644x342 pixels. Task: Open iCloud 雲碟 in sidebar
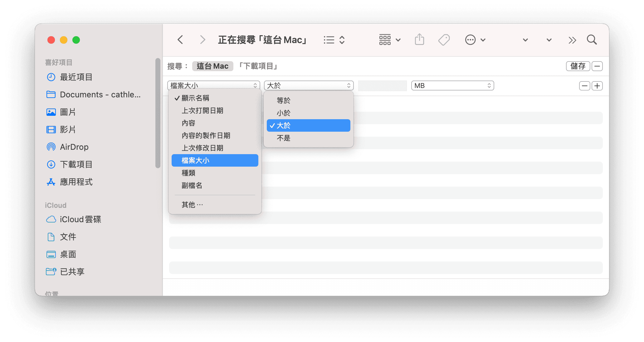tap(74, 219)
